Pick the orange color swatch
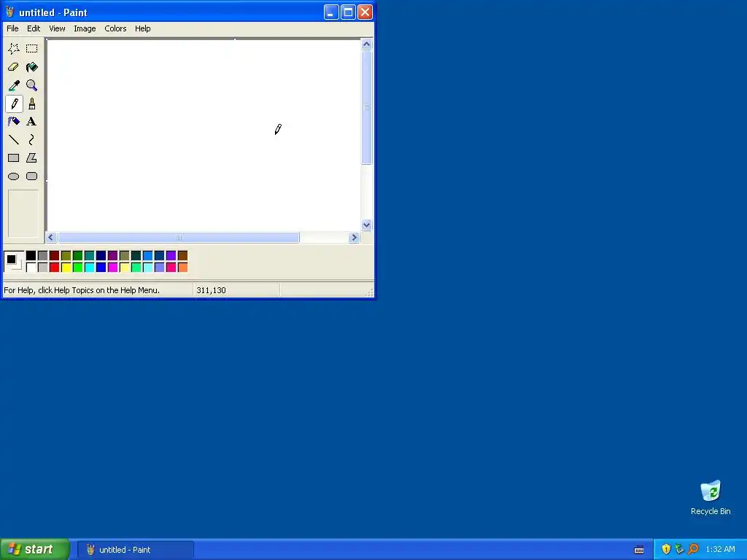The image size is (747, 560). 183,267
